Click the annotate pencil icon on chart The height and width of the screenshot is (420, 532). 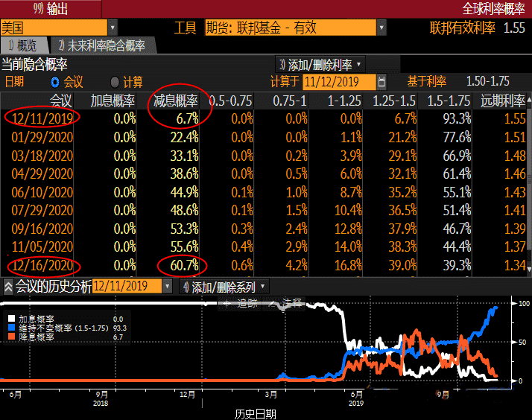(x=274, y=303)
